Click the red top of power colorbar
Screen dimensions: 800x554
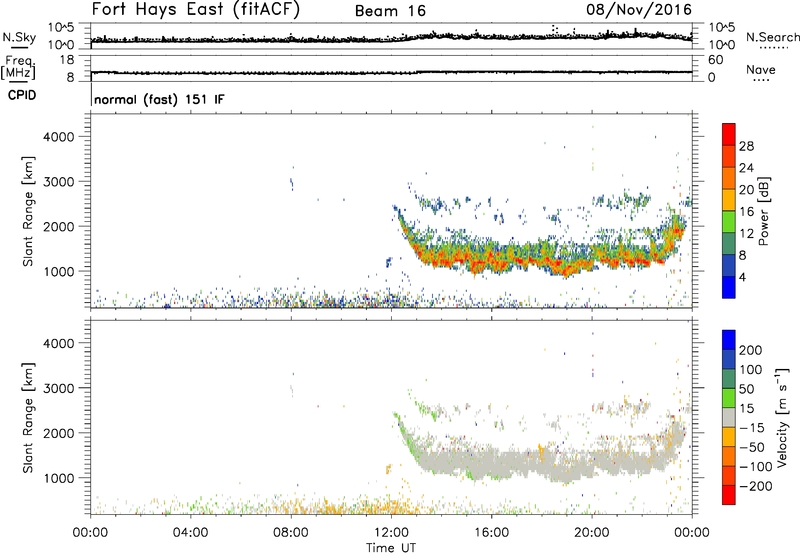tap(729, 134)
